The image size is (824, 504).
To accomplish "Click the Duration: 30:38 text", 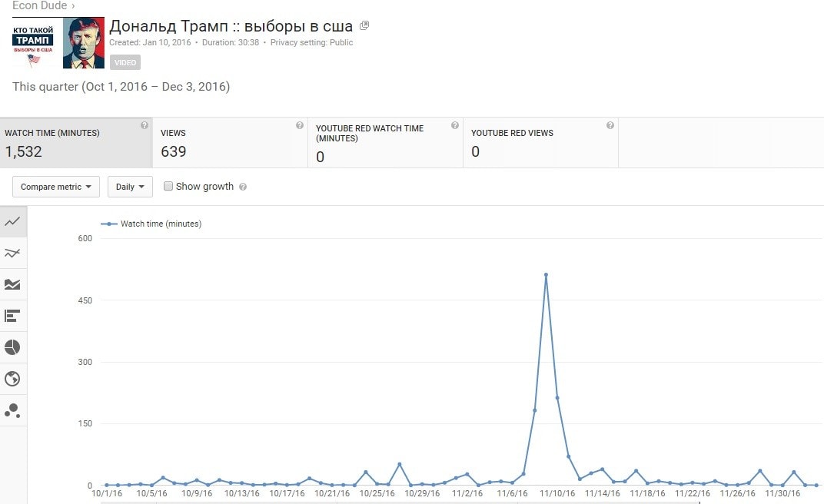I will click(x=231, y=42).
